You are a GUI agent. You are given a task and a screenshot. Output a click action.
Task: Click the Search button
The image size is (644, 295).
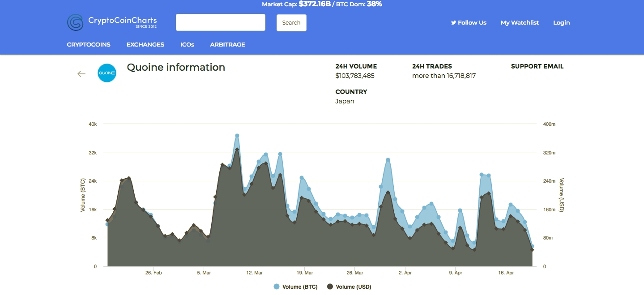pos(291,23)
